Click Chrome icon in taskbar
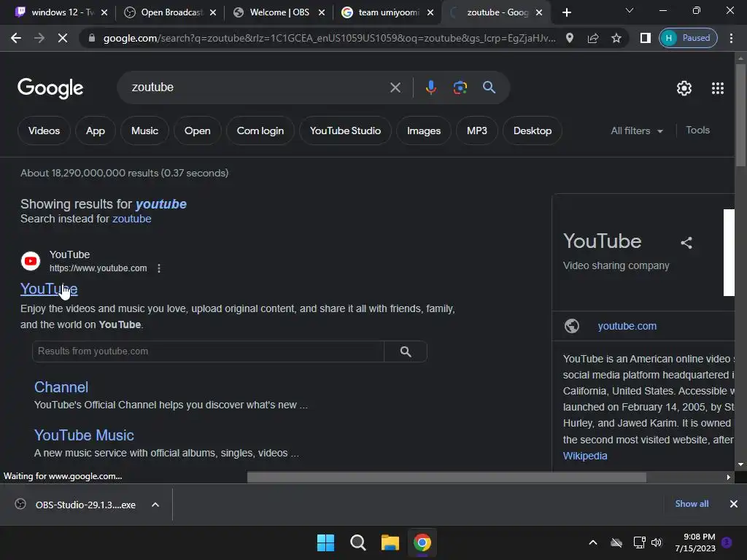747x560 pixels. pyautogui.click(x=422, y=542)
